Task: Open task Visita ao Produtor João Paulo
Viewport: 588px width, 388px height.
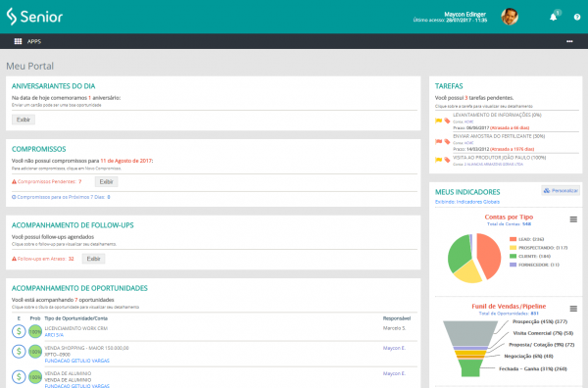Action: [x=499, y=158]
